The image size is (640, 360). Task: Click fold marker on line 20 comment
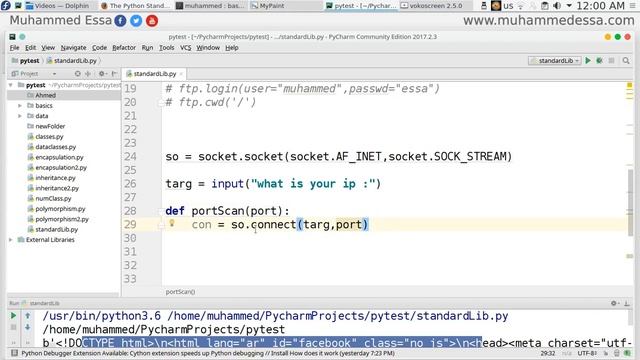[x=161, y=103]
